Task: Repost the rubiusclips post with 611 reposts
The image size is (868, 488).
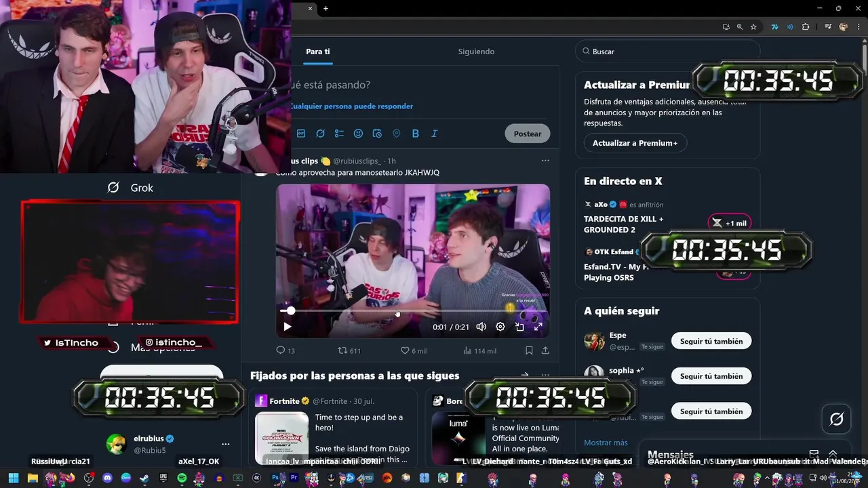Action: pyautogui.click(x=349, y=350)
